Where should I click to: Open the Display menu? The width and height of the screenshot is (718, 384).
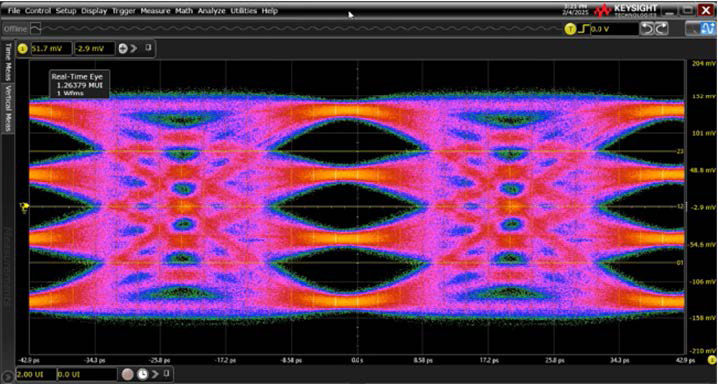(94, 11)
